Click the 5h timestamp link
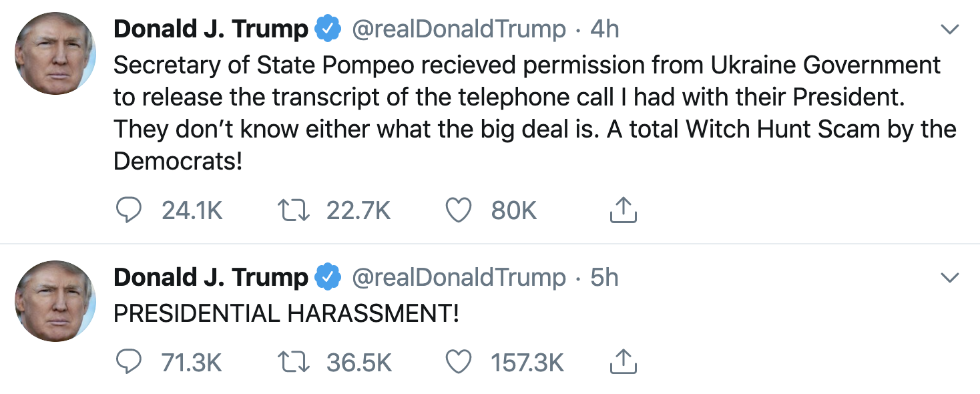980x394 pixels. coord(605,277)
